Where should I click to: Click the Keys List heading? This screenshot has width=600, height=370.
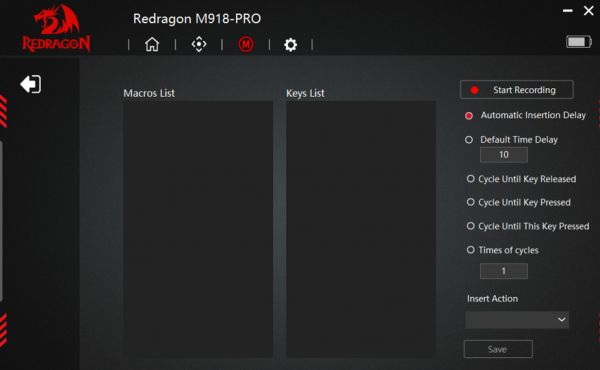(305, 93)
